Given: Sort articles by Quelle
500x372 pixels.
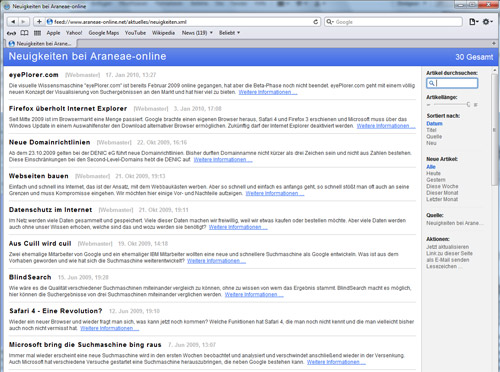Looking at the screenshot, I should [x=434, y=136].
